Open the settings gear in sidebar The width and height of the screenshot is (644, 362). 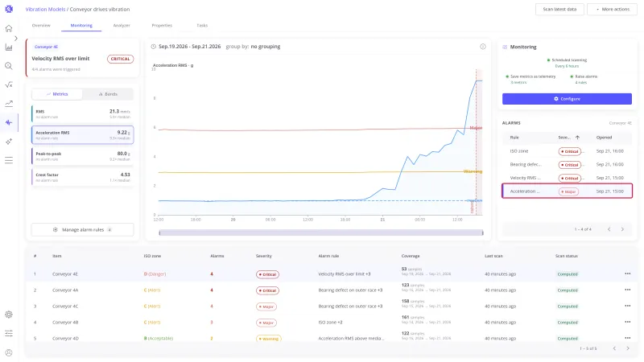coord(9,315)
